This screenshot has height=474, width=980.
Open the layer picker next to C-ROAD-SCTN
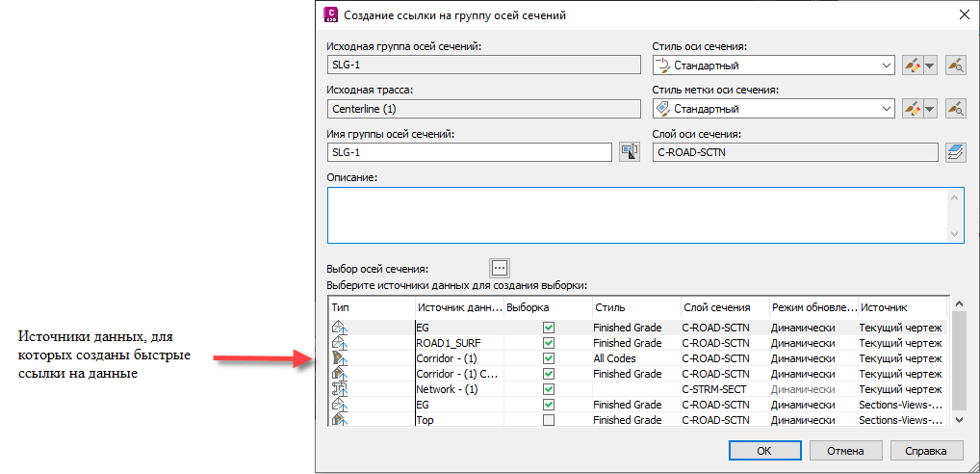point(955,152)
